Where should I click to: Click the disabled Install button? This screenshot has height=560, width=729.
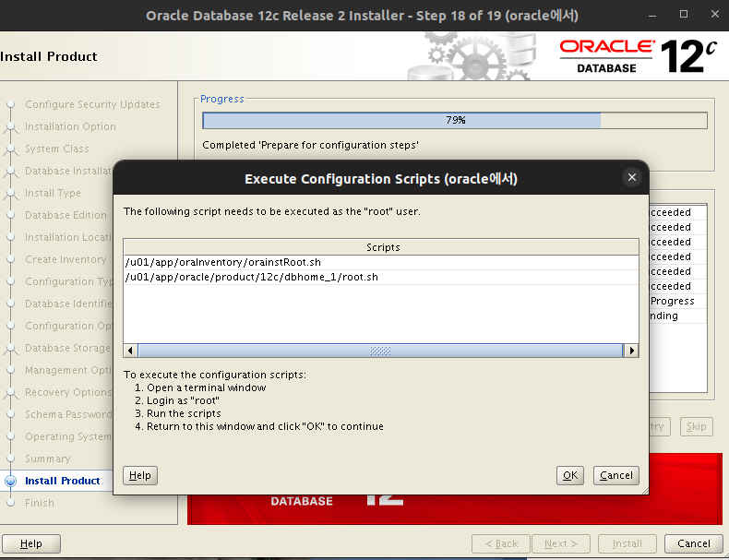pyautogui.click(x=627, y=543)
